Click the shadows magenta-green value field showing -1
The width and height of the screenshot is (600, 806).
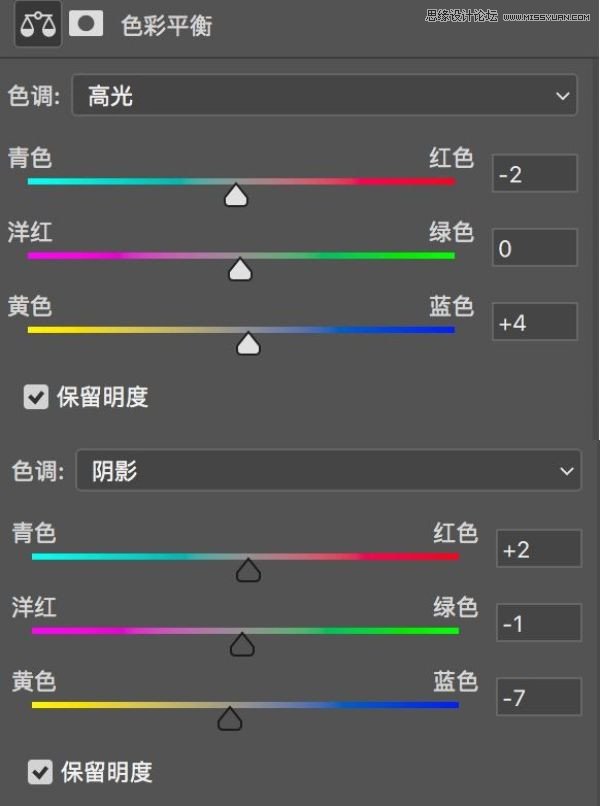tap(539, 623)
